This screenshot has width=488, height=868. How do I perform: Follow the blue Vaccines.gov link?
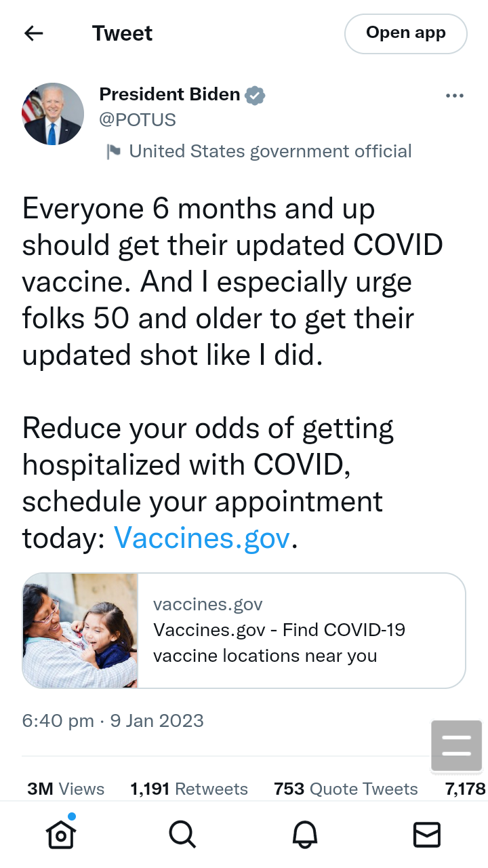coord(202,538)
